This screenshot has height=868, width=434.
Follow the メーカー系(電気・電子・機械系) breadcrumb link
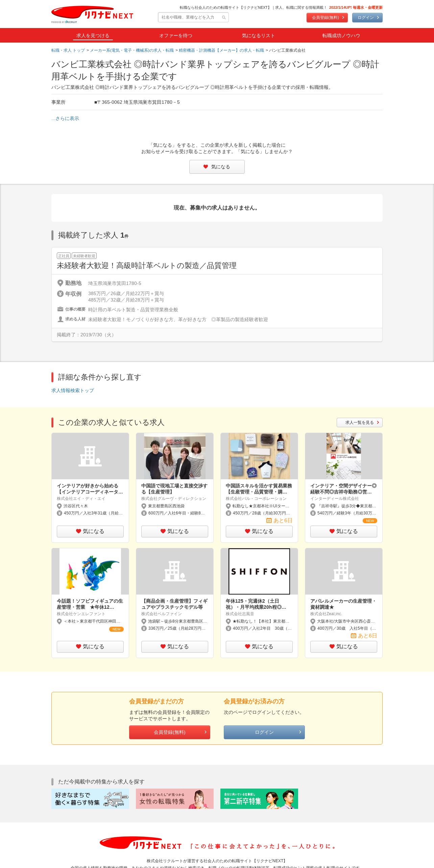click(132, 50)
